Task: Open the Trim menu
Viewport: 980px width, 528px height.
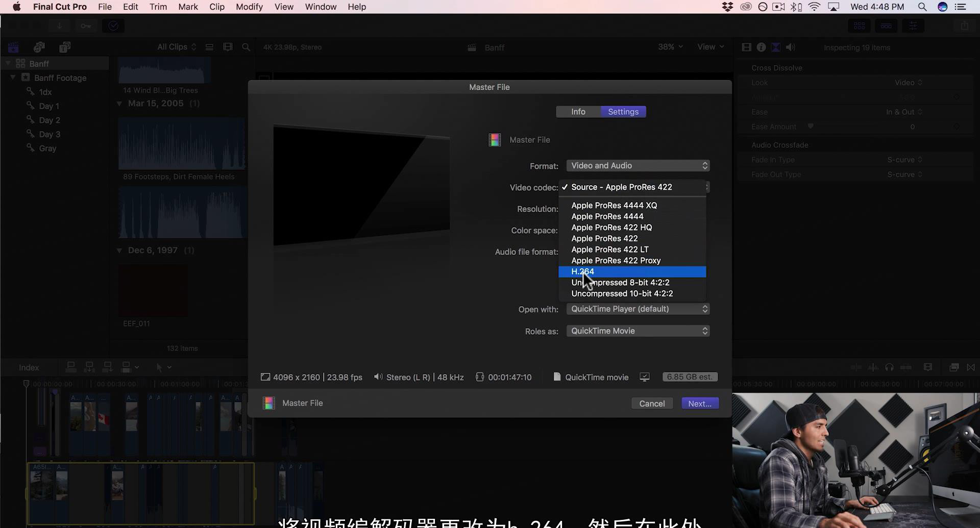Action: pyautogui.click(x=158, y=7)
